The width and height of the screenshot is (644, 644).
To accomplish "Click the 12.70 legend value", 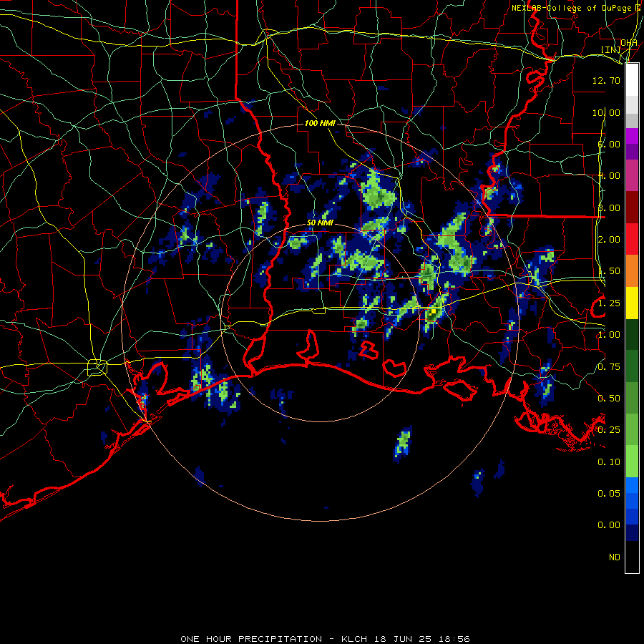I will point(606,80).
